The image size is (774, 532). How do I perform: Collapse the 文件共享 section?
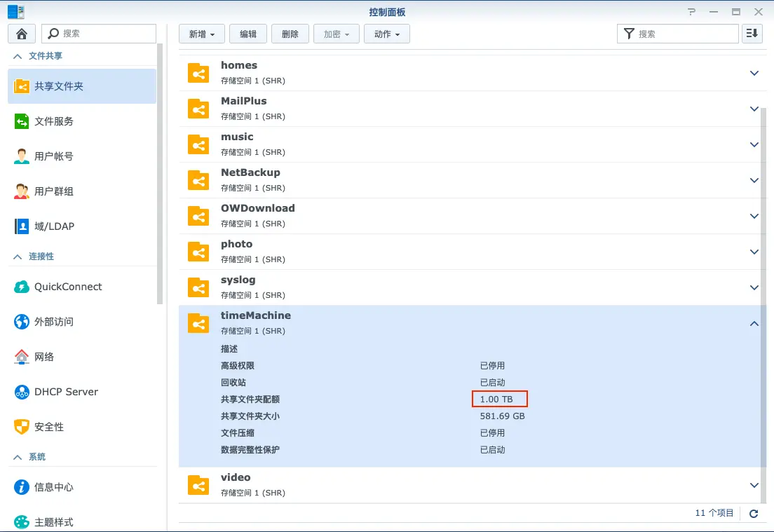pos(18,56)
